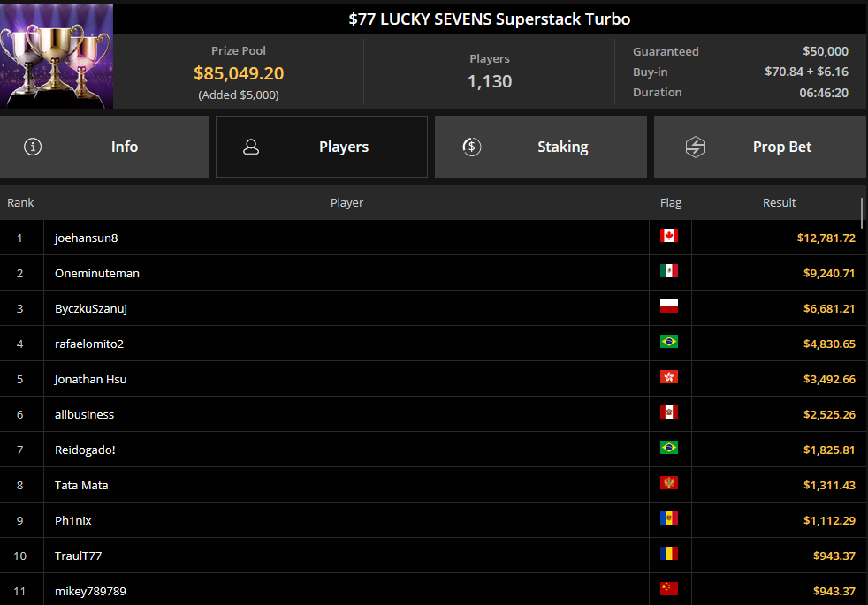868x605 pixels.
Task: Click the Poland flag beside ByczkuSzanuj
Action: coord(669,306)
